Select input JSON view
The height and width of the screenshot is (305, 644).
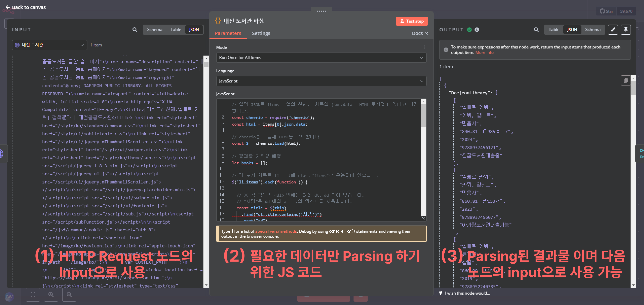194,29
